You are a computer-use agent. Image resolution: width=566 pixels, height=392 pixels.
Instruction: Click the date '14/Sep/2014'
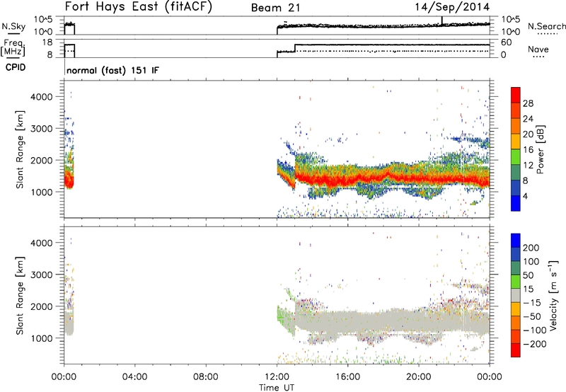(x=452, y=7)
